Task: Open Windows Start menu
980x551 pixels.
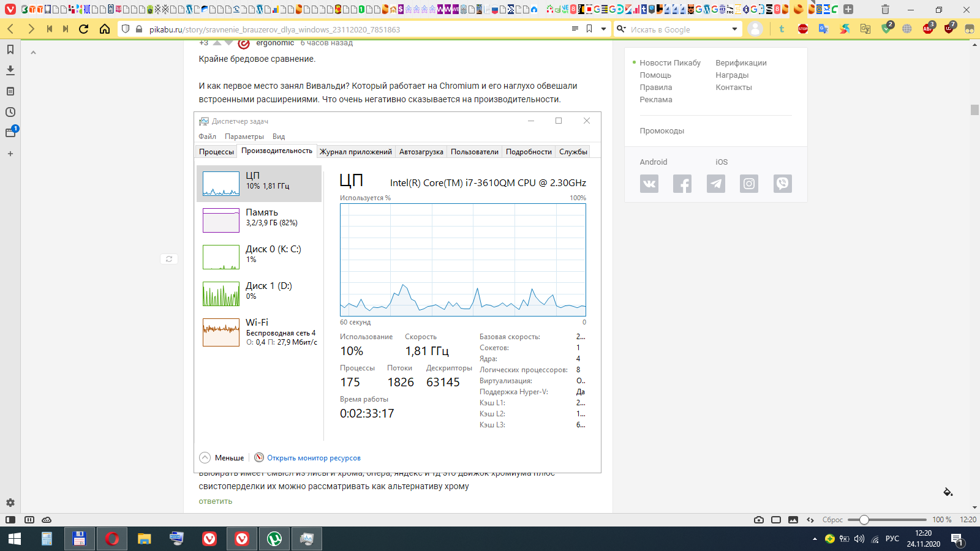Action: click(14, 539)
